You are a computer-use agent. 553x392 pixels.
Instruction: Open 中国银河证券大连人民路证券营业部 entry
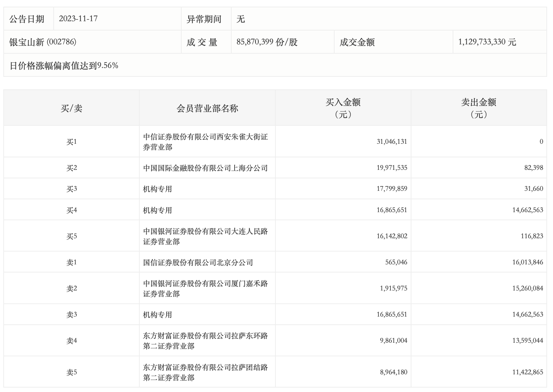click(205, 236)
